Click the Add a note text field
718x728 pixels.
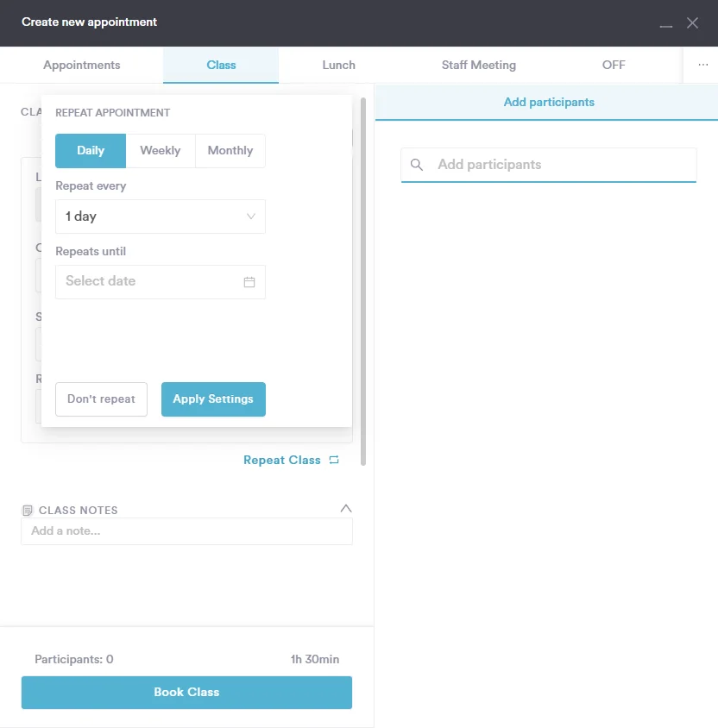pos(186,531)
